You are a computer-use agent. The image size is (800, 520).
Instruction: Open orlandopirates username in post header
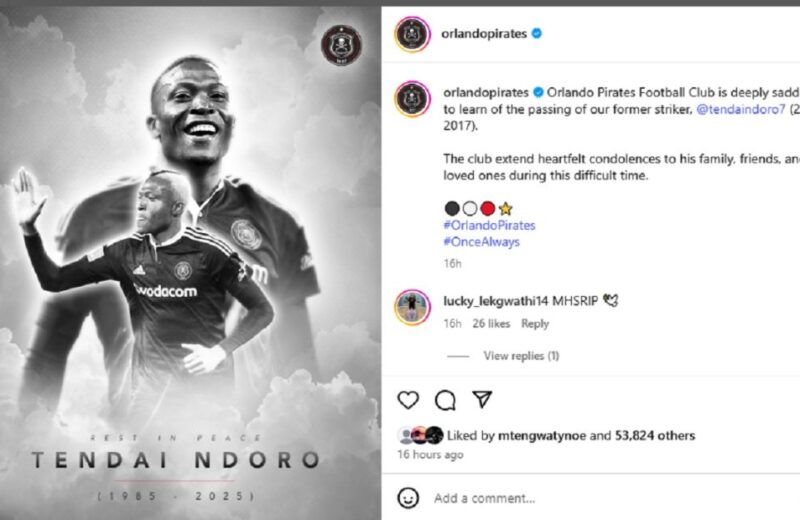tap(484, 34)
